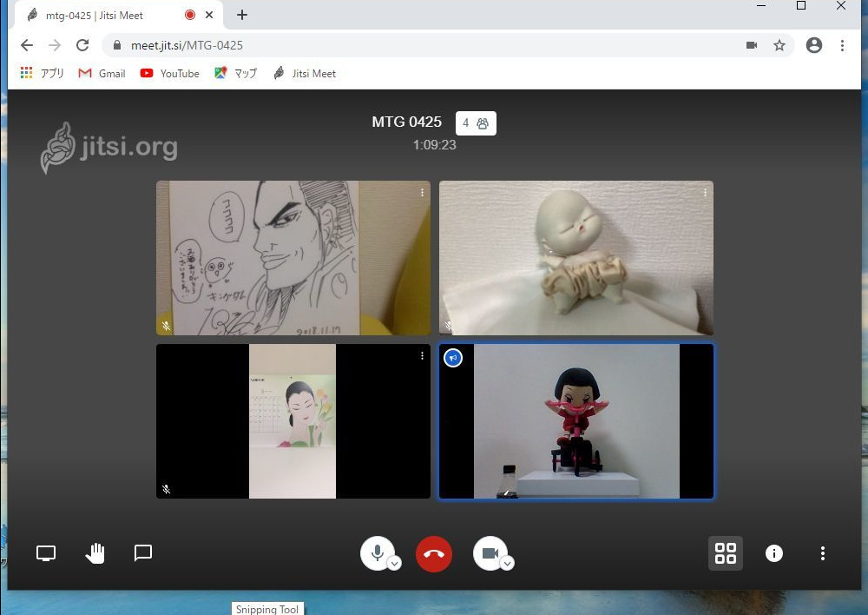Close the mtg-0425 Jitsi Meet tab
The image size is (868, 615).
(209, 15)
